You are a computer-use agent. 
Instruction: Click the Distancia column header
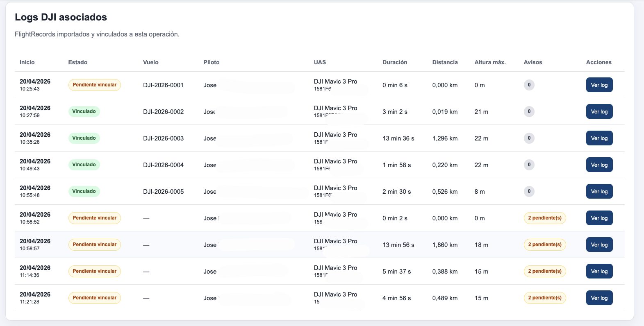click(445, 62)
